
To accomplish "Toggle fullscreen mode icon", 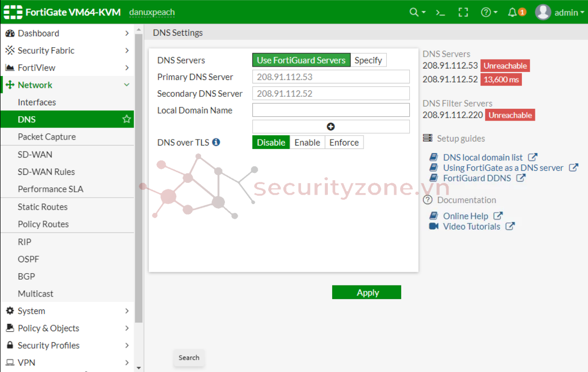I will click(x=463, y=12).
